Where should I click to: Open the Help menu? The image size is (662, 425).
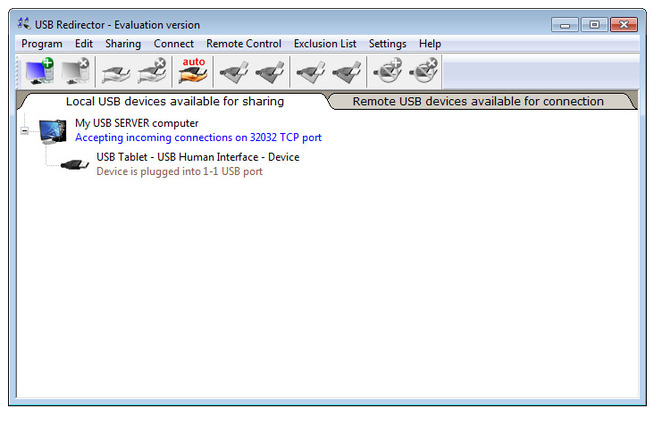(430, 44)
